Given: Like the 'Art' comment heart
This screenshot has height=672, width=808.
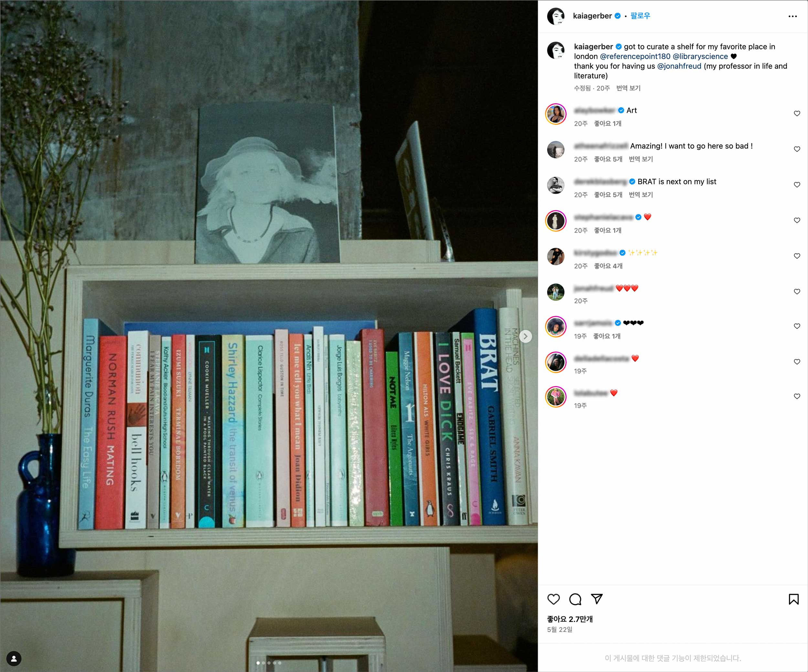Looking at the screenshot, I should click(x=797, y=113).
